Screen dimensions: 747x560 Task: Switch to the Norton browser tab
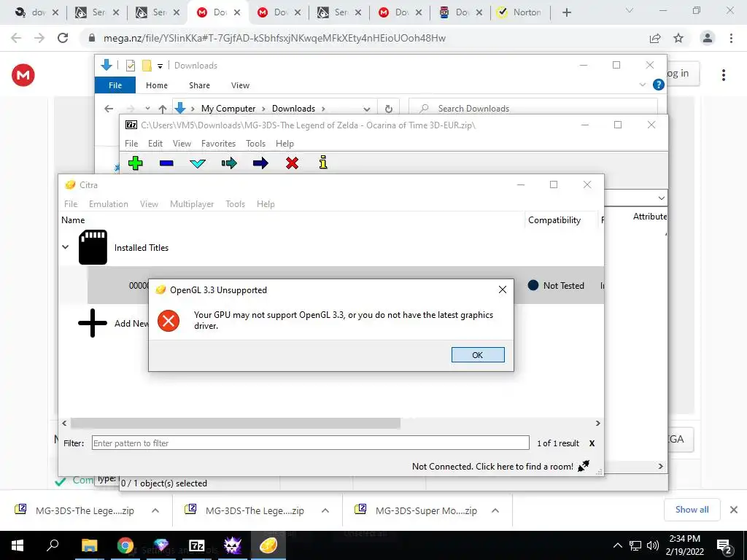(x=519, y=12)
